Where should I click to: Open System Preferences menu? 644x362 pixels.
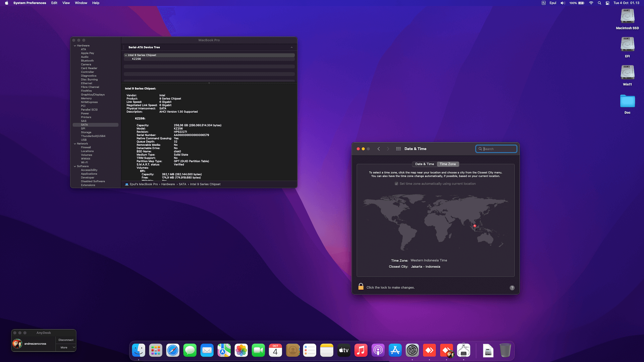30,3
